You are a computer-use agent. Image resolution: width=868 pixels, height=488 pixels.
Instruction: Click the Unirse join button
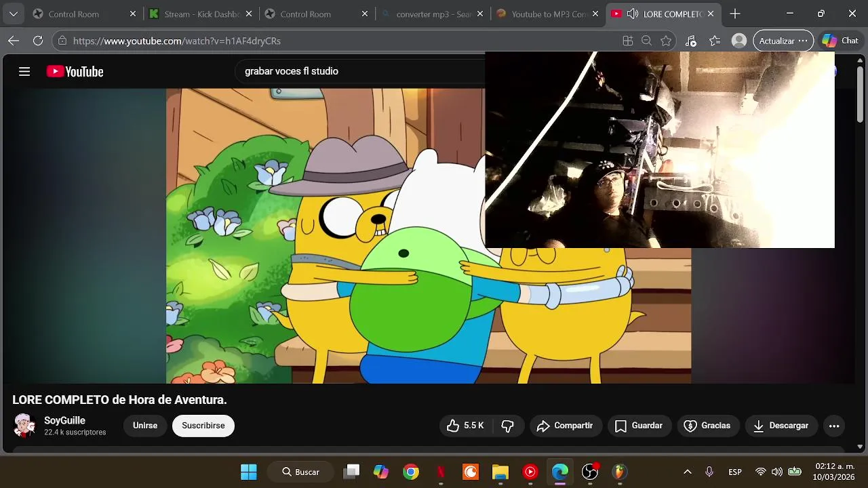click(x=145, y=426)
